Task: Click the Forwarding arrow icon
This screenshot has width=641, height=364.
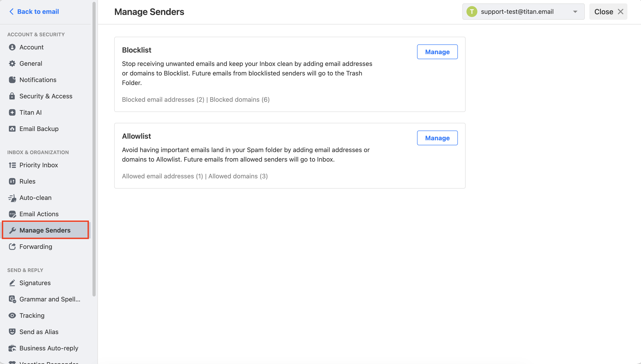Action: point(12,247)
